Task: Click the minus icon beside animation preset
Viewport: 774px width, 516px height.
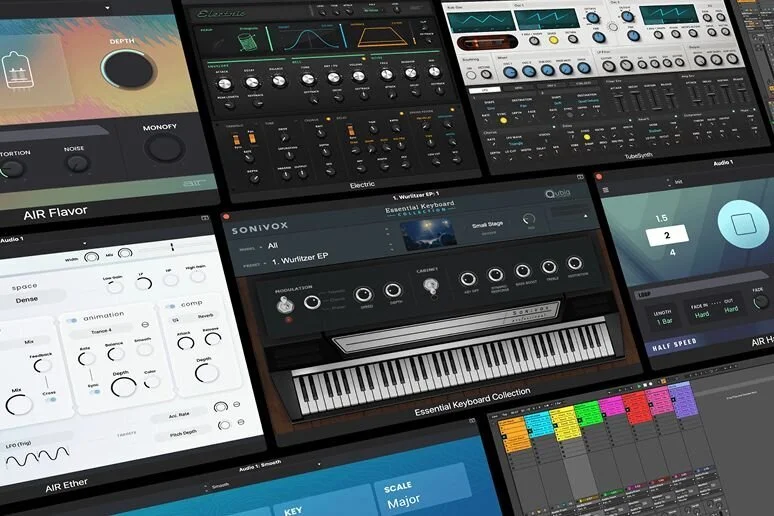Action: [x=145, y=324]
